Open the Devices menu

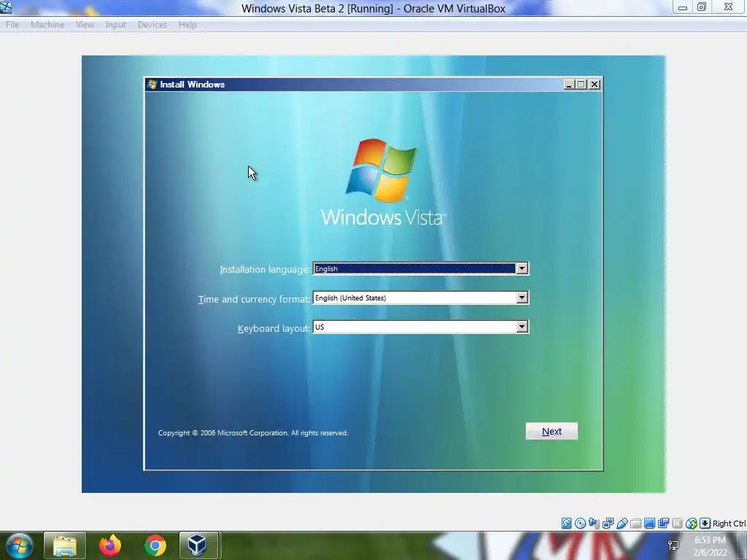click(x=152, y=25)
